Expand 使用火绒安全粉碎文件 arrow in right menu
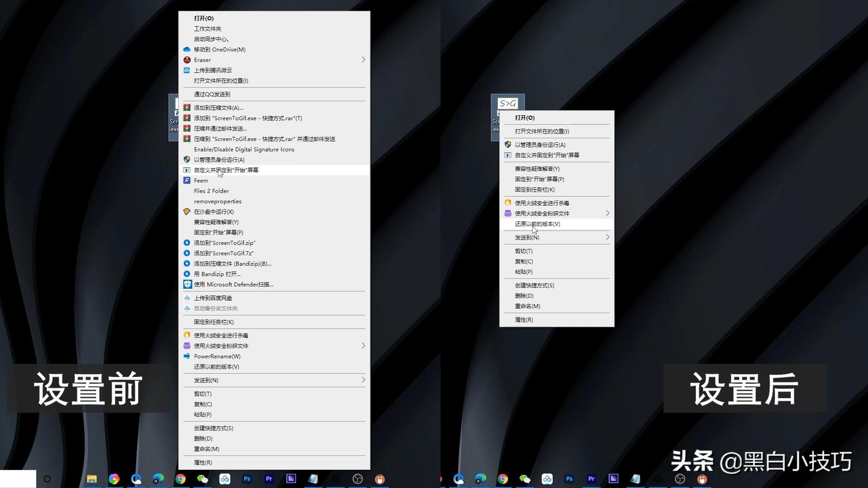Viewport: 868px width, 488px height. [x=607, y=213]
